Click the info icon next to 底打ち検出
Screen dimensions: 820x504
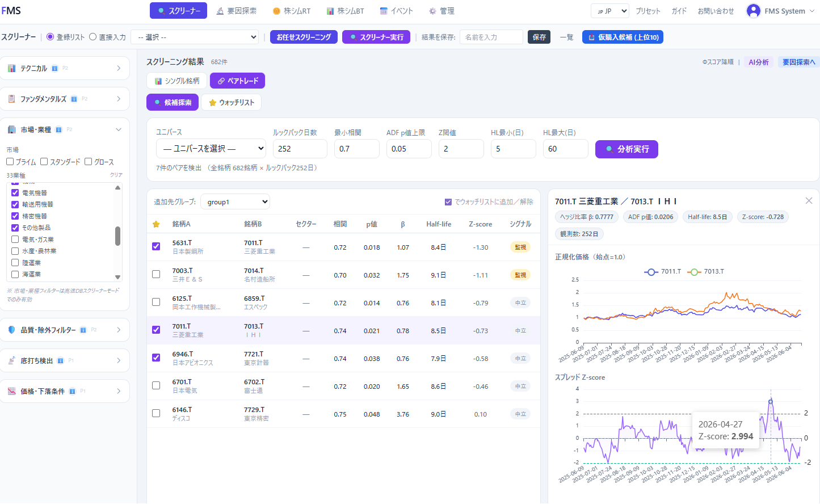(x=60, y=360)
